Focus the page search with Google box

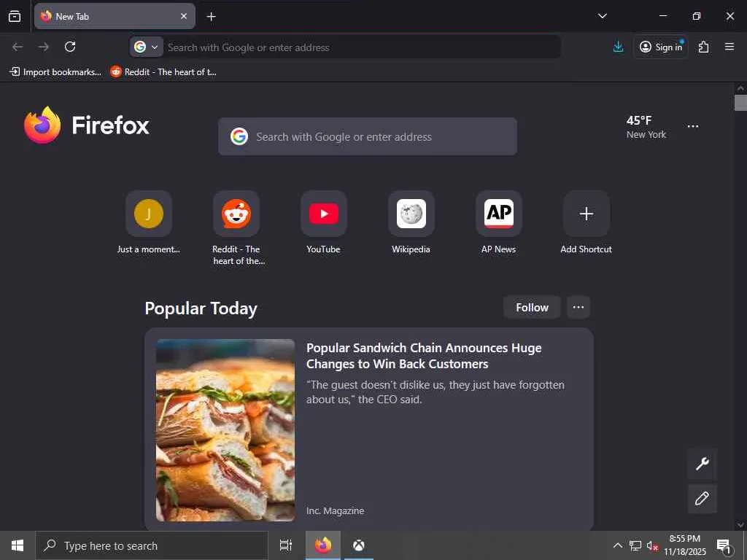point(368,136)
